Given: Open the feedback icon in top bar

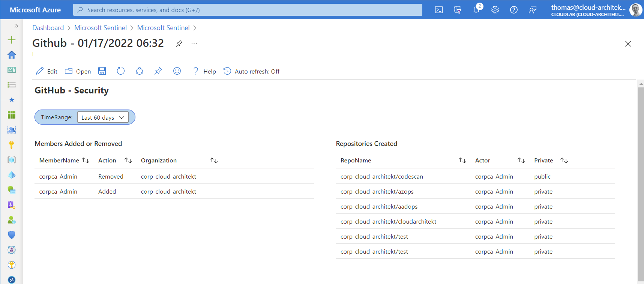Looking at the screenshot, I should [533, 10].
